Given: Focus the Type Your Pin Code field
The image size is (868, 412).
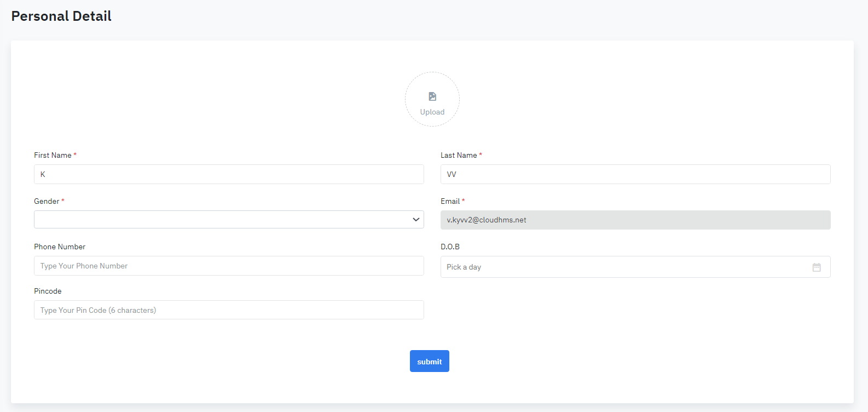Looking at the screenshot, I should [229, 310].
